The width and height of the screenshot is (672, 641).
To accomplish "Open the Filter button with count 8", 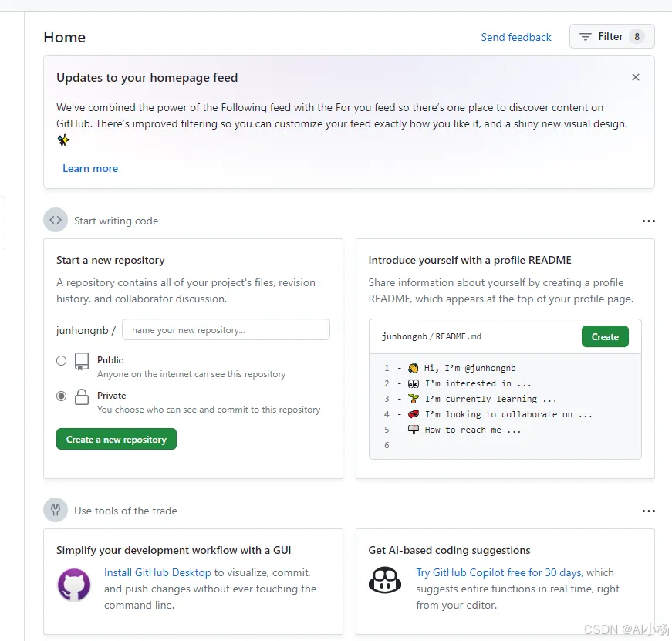I will (612, 37).
